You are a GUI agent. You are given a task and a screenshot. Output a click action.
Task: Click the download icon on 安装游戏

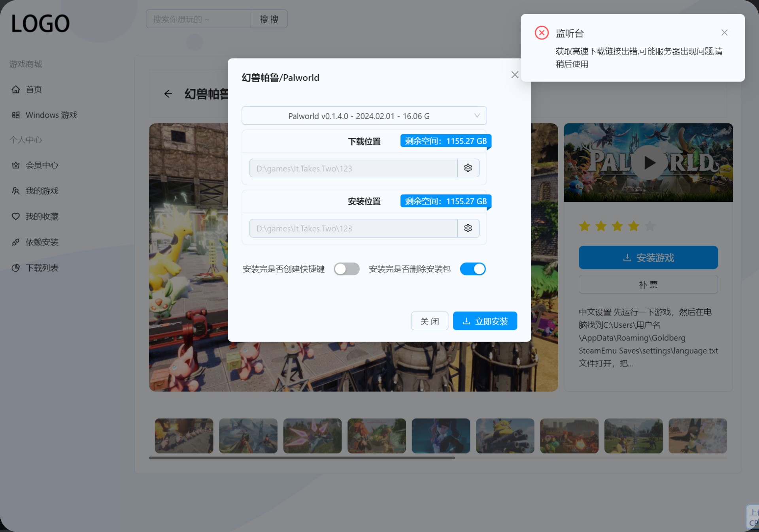point(627,258)
